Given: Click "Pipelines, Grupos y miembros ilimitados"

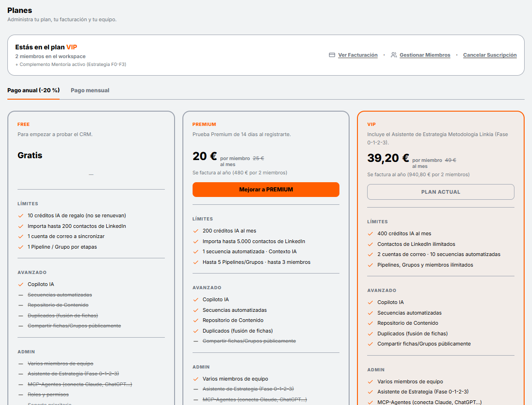Looking at the screenshot, I should click(x=425, y=265).
